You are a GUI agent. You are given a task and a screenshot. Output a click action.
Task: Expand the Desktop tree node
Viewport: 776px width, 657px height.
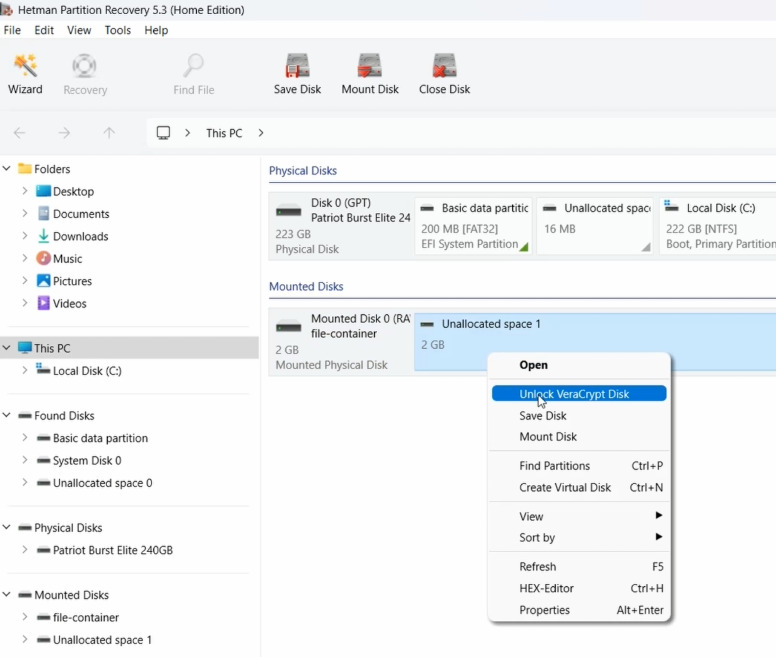24,191
